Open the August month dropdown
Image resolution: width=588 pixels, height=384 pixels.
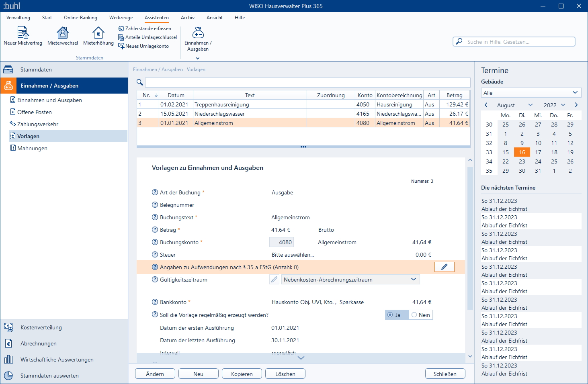click(x=514, y=105)
